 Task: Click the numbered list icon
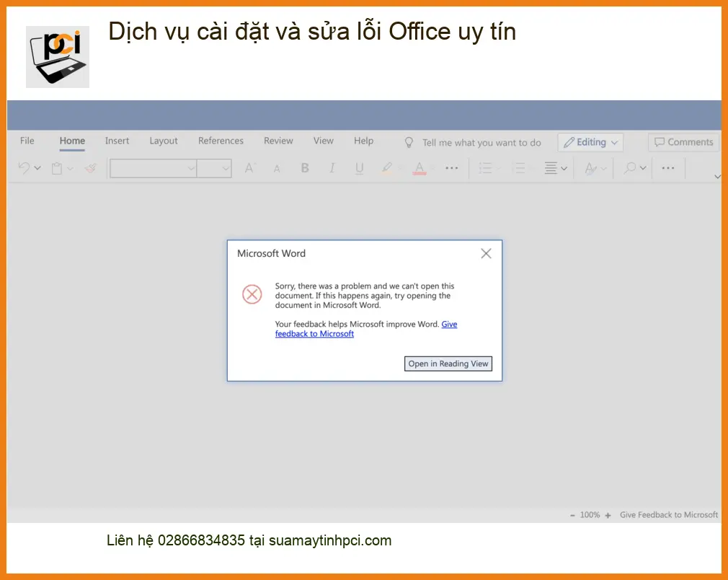tap(519, 168)
